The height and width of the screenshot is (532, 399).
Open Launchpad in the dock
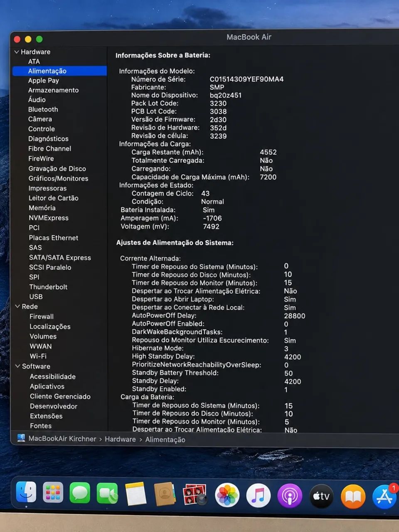[53, 493]
